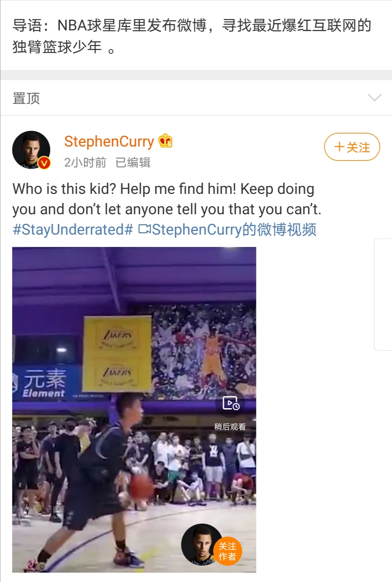
Task: Click the video camera icon before link
Action: (x=144, y=229)
